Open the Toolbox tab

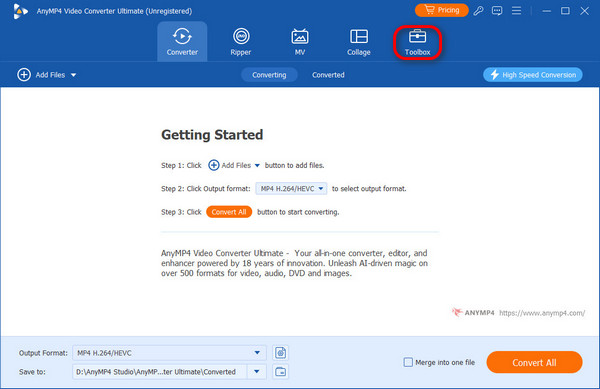(x=417, y=42)
